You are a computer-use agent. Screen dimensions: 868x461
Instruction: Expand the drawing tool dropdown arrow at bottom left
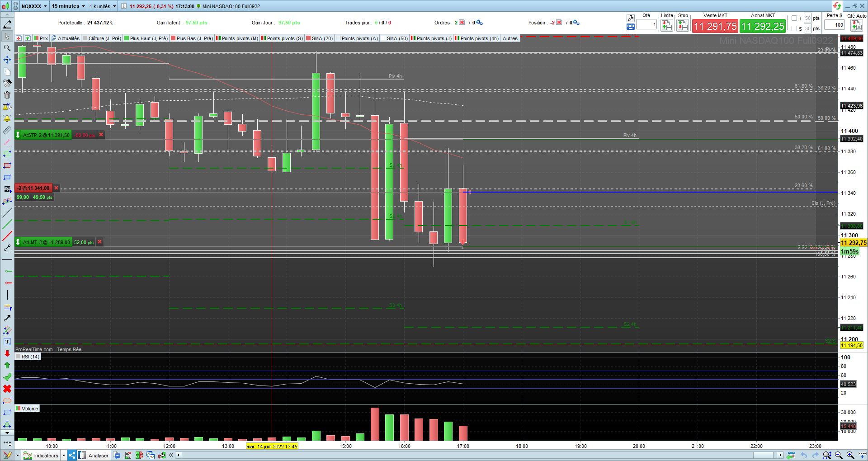click(17, 455)
